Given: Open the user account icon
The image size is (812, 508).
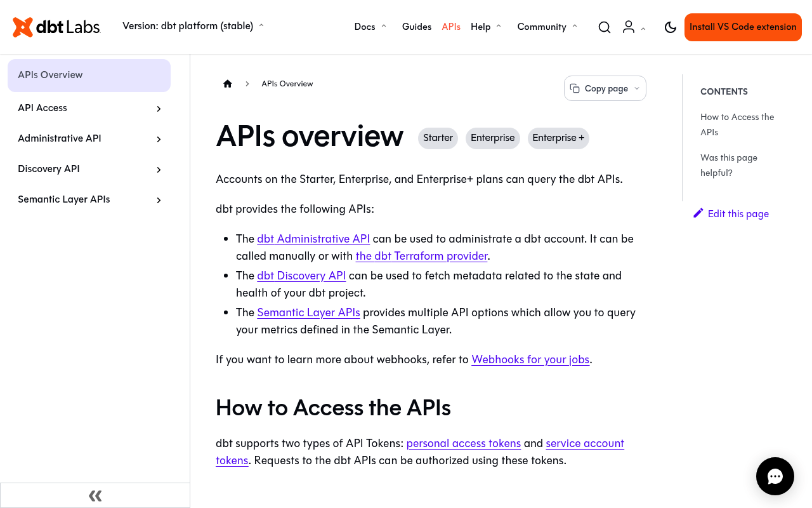Looking at the screenshot, I should 629,27.
